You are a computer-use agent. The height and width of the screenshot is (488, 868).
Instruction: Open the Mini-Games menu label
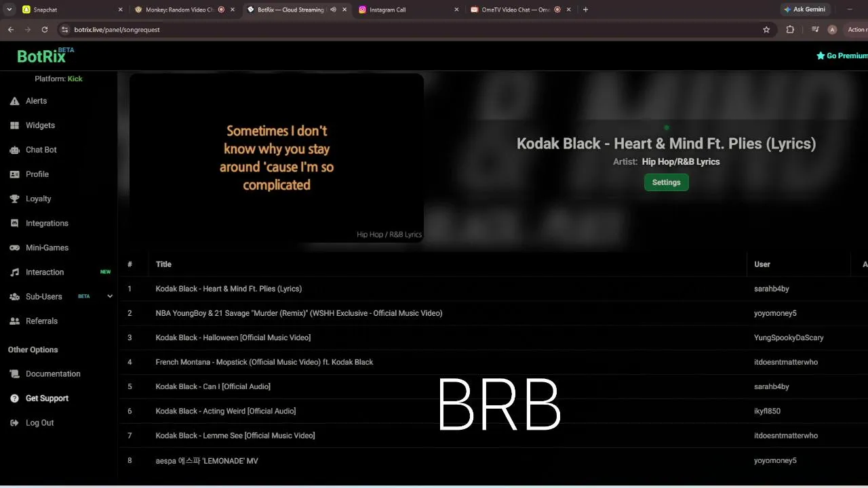(47, 247)
